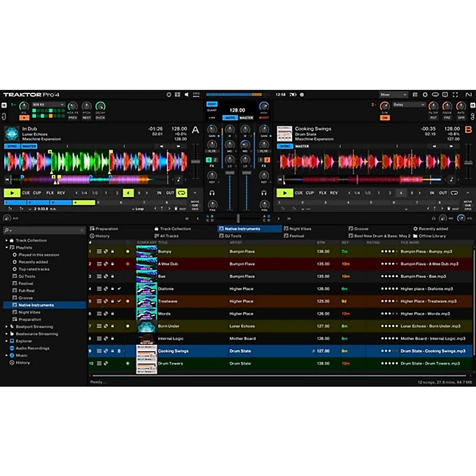Toggle the Delay effect ON button
The width and height of the screenshot is (476, 476).
(x=386, y=117)
